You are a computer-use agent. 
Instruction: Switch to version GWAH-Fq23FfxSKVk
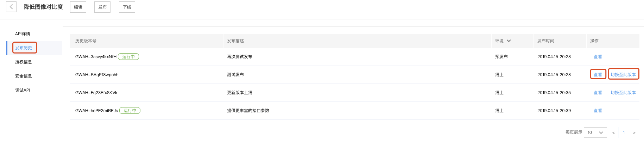point(623,93)
